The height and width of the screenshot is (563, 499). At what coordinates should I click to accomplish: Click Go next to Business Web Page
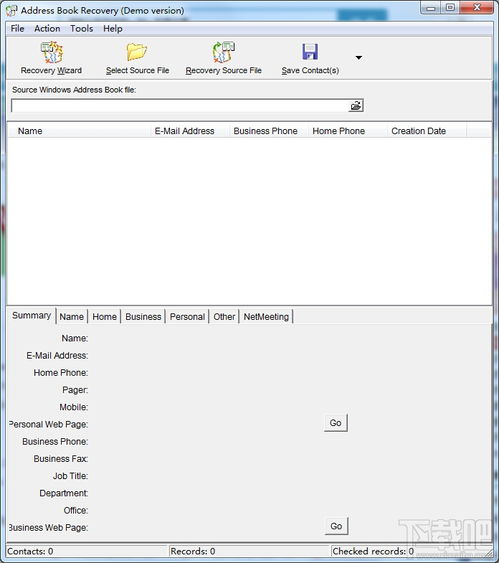336,526
